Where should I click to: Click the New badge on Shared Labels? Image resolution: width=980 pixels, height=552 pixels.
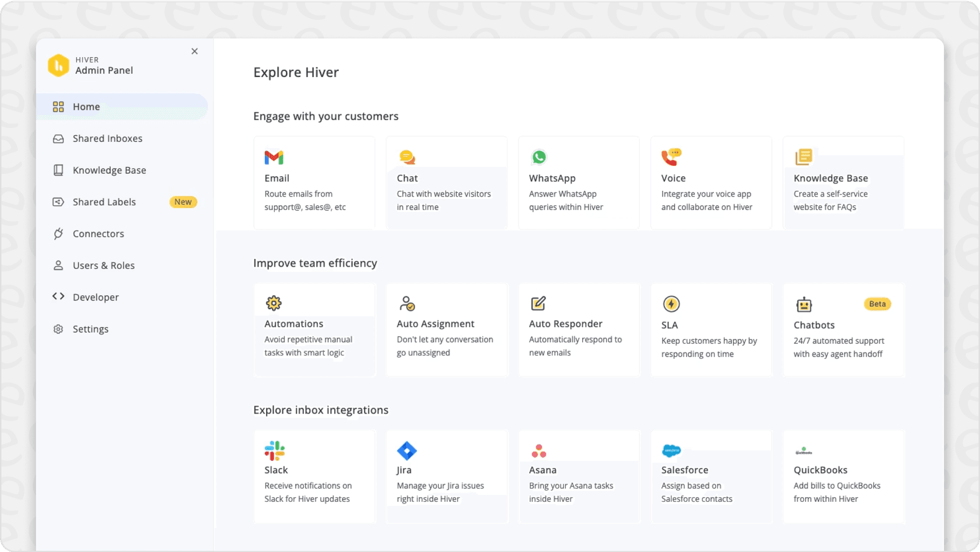[183, 202]
